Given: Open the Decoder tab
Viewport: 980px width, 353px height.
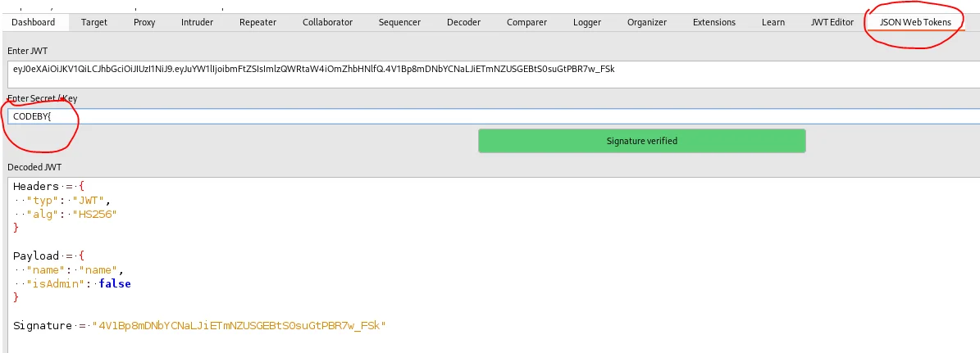Looking at the screenshot, I should [x=463, y=22].
